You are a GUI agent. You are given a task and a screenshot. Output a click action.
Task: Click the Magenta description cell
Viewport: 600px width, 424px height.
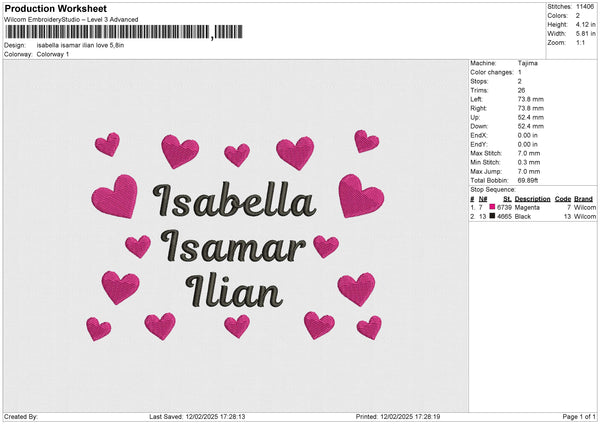527,207
